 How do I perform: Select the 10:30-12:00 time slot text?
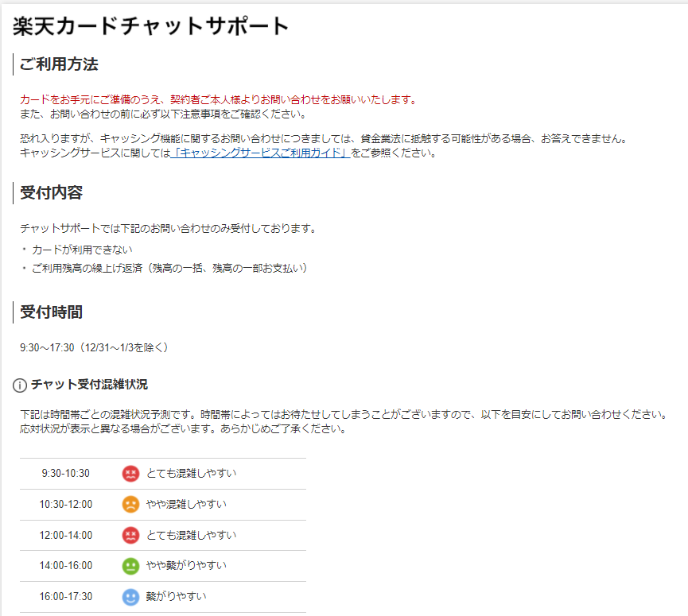pyautogui.click(x=66, y=504)
